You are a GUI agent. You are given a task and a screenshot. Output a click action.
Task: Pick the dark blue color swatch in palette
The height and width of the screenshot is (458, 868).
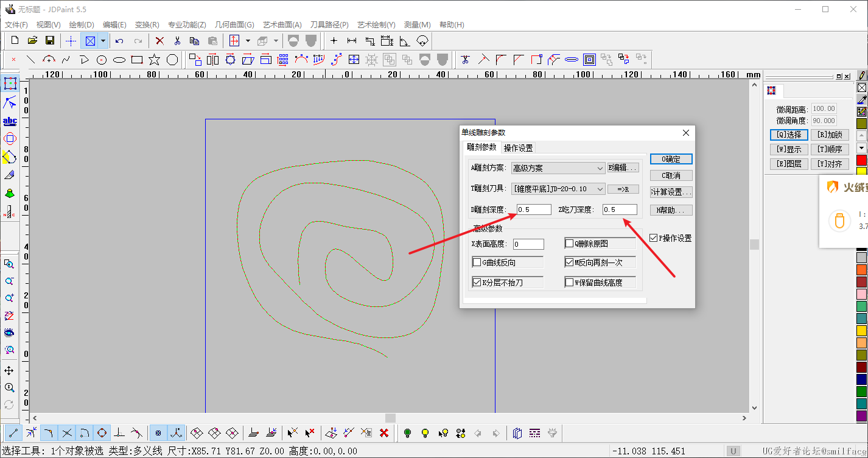tap(861, 379)
